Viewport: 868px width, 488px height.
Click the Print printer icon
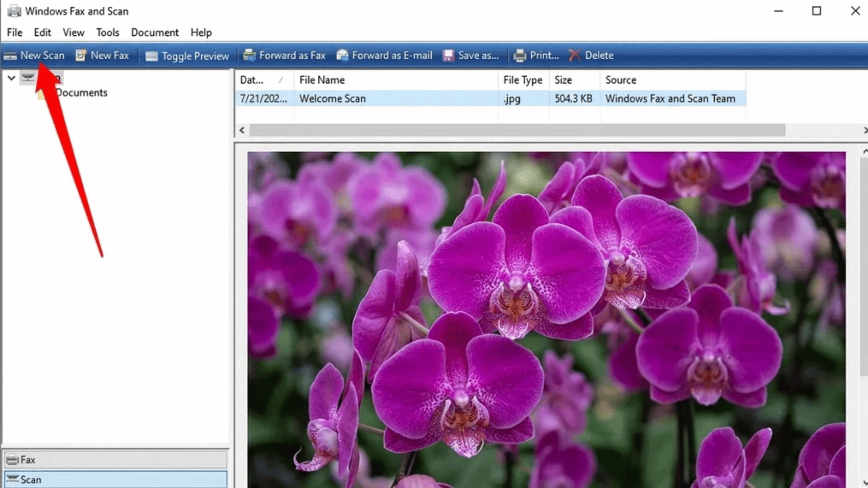point(520,56)
